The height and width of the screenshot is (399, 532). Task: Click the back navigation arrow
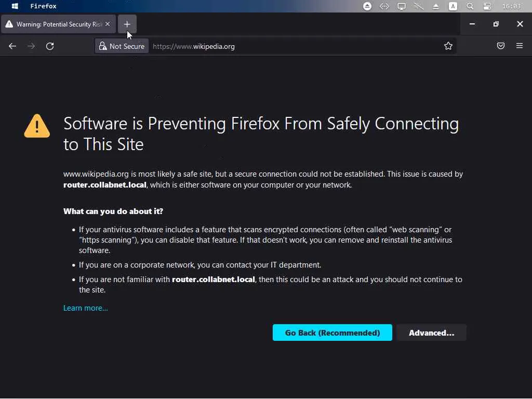[12, 46]
